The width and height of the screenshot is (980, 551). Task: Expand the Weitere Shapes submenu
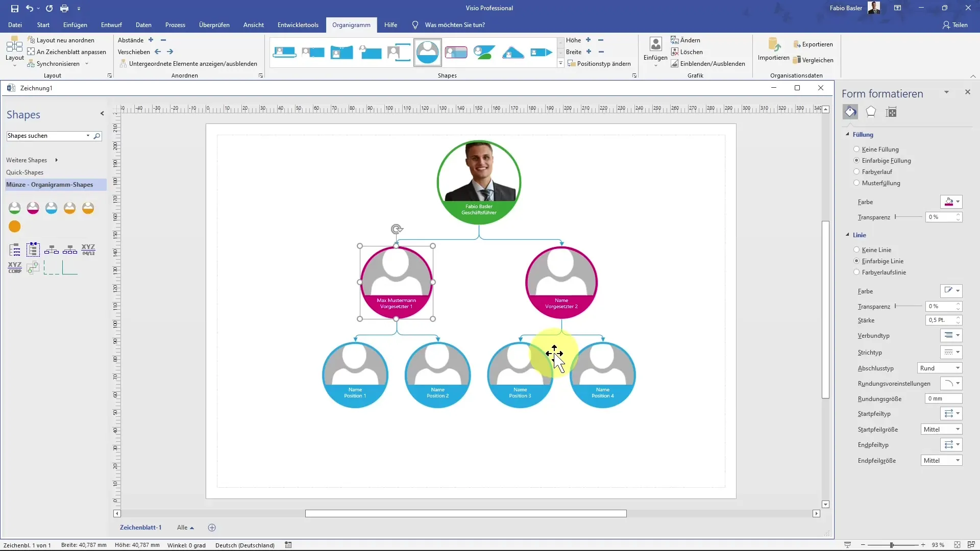point(56,160)
